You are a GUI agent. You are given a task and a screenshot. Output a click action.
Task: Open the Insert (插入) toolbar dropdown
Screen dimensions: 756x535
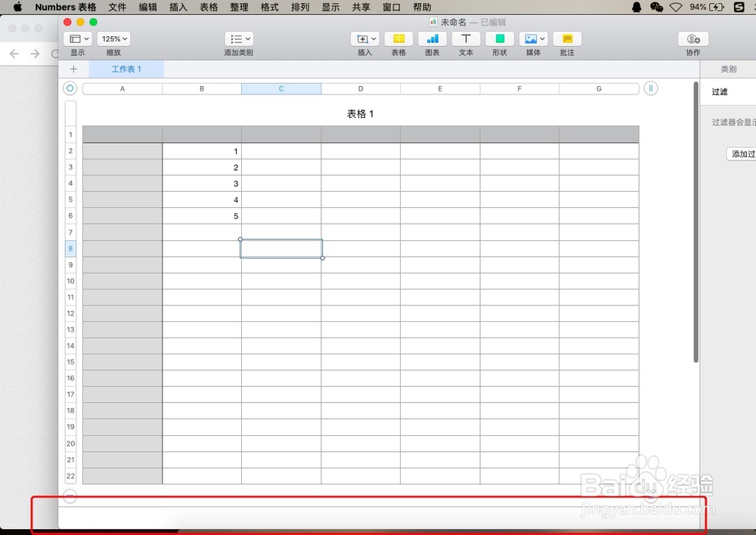[364, 39]
